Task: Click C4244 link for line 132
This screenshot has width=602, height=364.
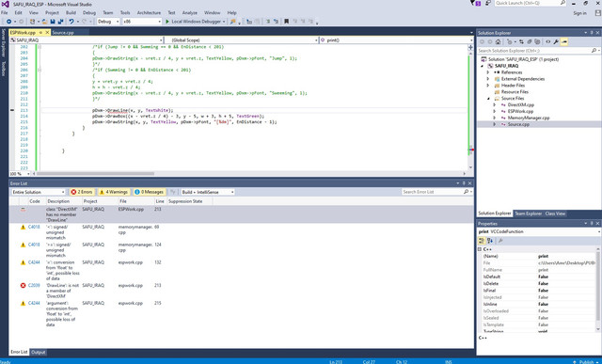Action: (34, 262)
